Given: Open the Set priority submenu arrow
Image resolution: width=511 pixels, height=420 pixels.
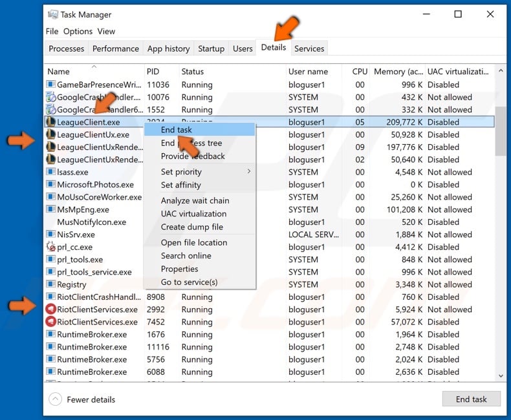Looking at the screenshot, I should (249, 171).
